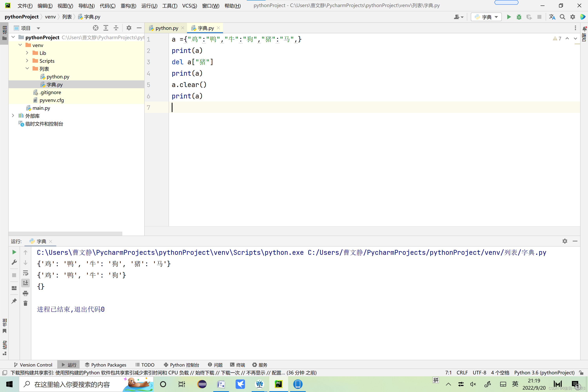Open the 文件(F) menu
Image resolution: width=588 pixels, height=392 pixels.
[x=25, y=5]
